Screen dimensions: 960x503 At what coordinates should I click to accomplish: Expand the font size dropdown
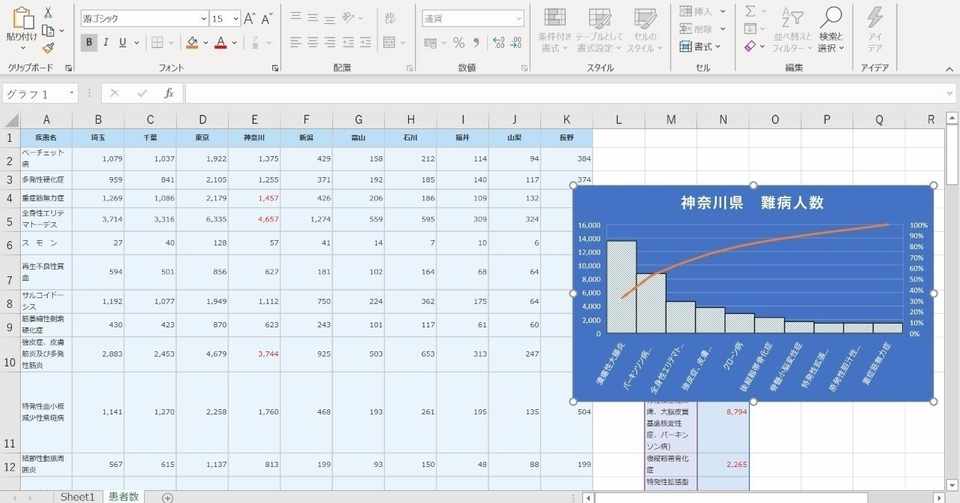pos(236,19)
